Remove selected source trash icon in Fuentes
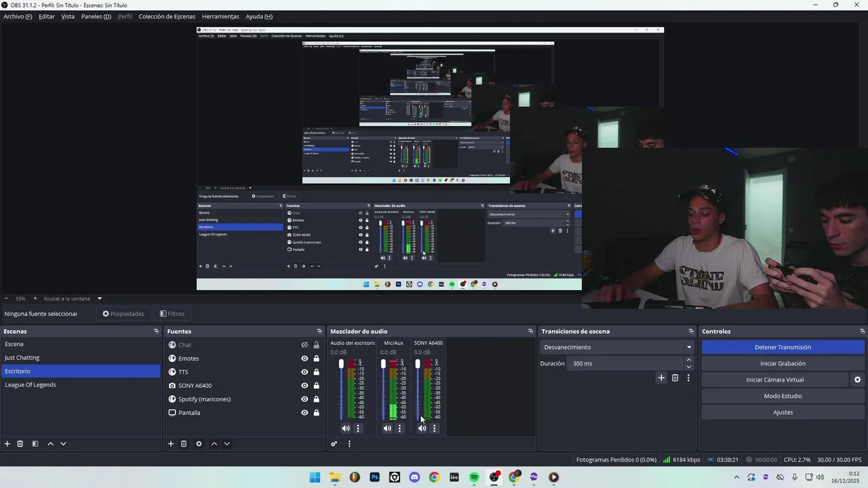Image resolution: width=868 pixels, height=488 pixels. coord(184,444)
